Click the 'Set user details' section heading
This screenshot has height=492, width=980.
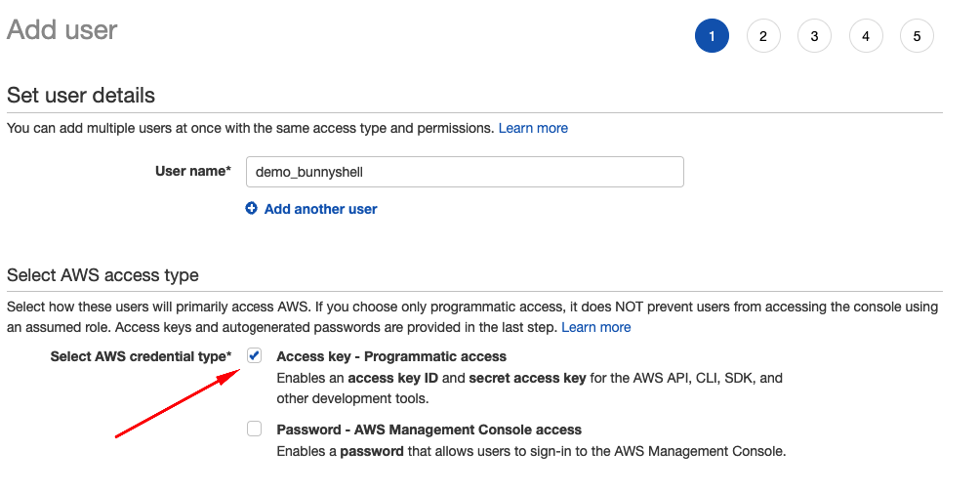pyautogui.click(x=81, y=96)
